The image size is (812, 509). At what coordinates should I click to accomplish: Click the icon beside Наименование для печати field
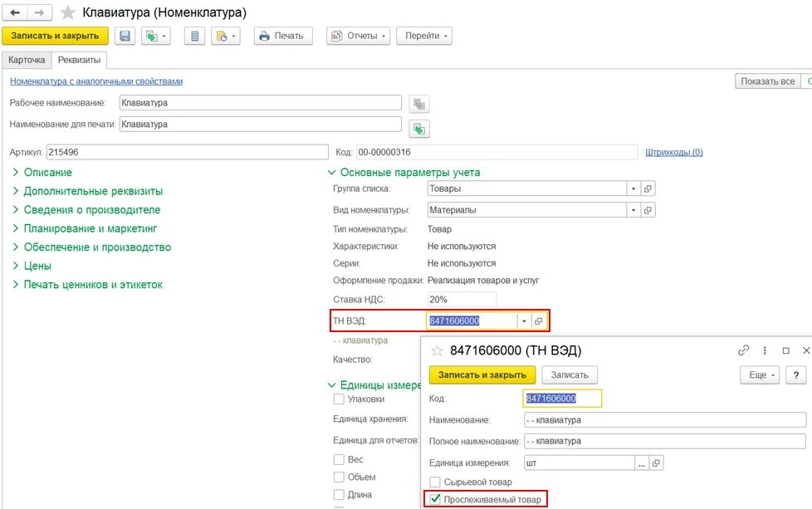(x=419, y=129)
